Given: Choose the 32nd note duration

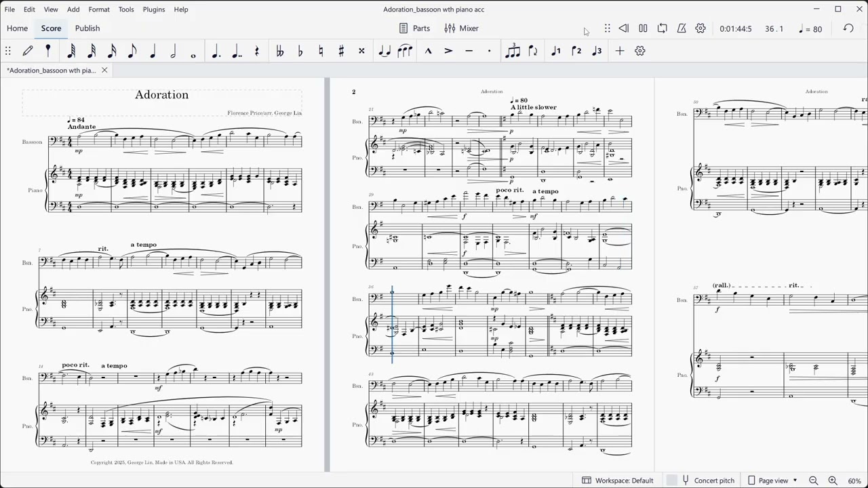Looking at the screenshot, I should click(92, 51).
